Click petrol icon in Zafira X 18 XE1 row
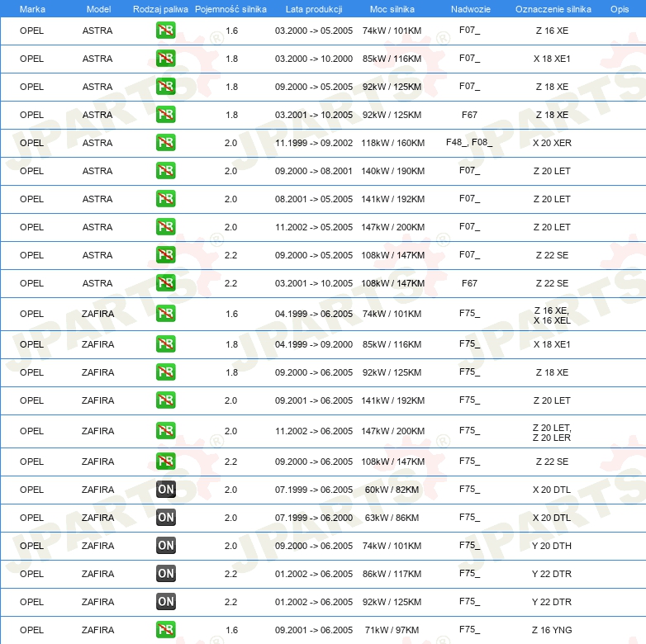 click(165, 343)
